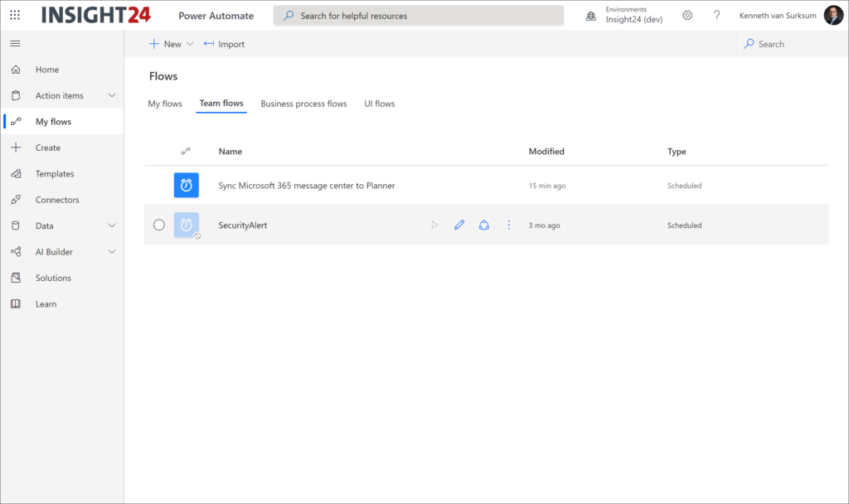Open the share icon for SecurityAlert flow
The image size is (849, 504).
point(484,225)
